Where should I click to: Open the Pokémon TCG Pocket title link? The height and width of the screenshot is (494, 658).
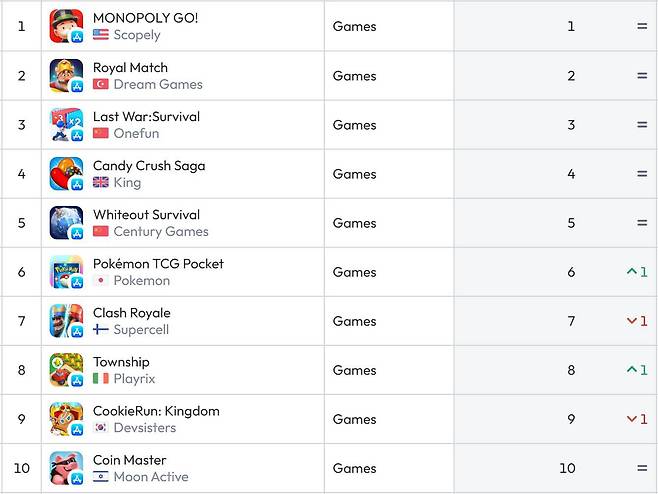[158, 264]
